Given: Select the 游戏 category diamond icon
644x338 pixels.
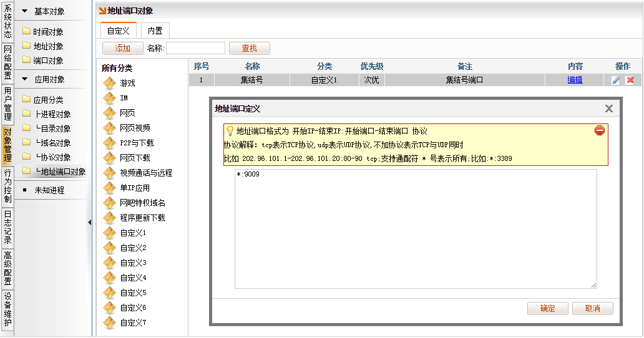Looking at the screenshot, I should tap(110, 84).
